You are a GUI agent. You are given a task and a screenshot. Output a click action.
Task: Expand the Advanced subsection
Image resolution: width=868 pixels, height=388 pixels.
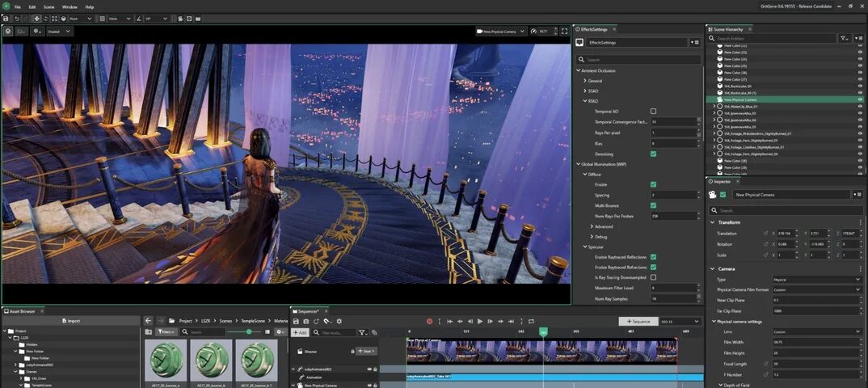[592, 226]
